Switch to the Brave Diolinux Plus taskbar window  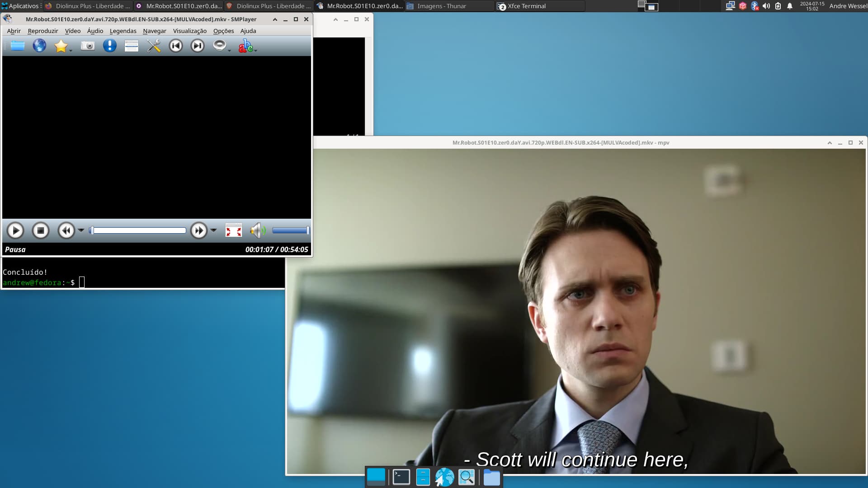pyautogui.click(x=269, y=6)
